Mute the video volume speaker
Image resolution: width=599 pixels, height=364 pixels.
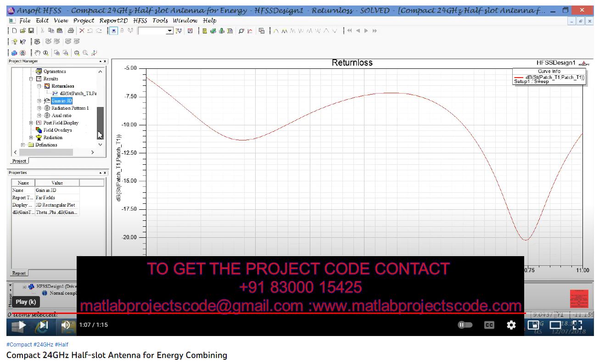(x=66, y=325)
